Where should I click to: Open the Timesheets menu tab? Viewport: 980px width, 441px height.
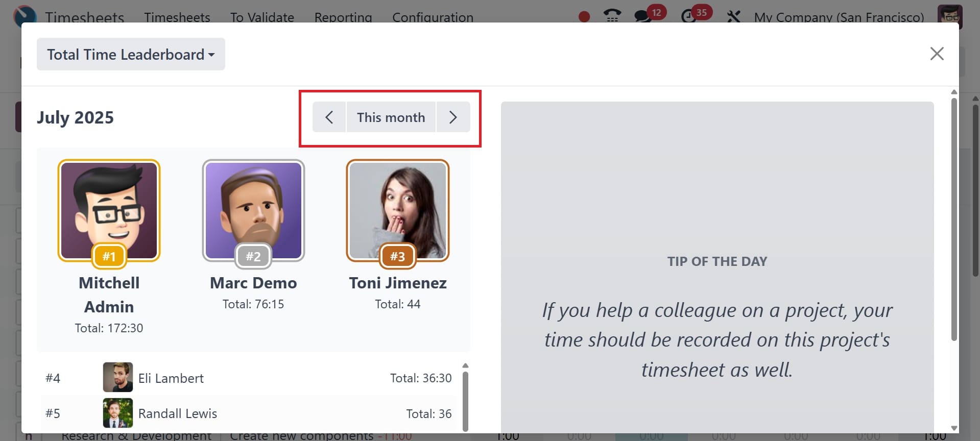tap(177, 17)
